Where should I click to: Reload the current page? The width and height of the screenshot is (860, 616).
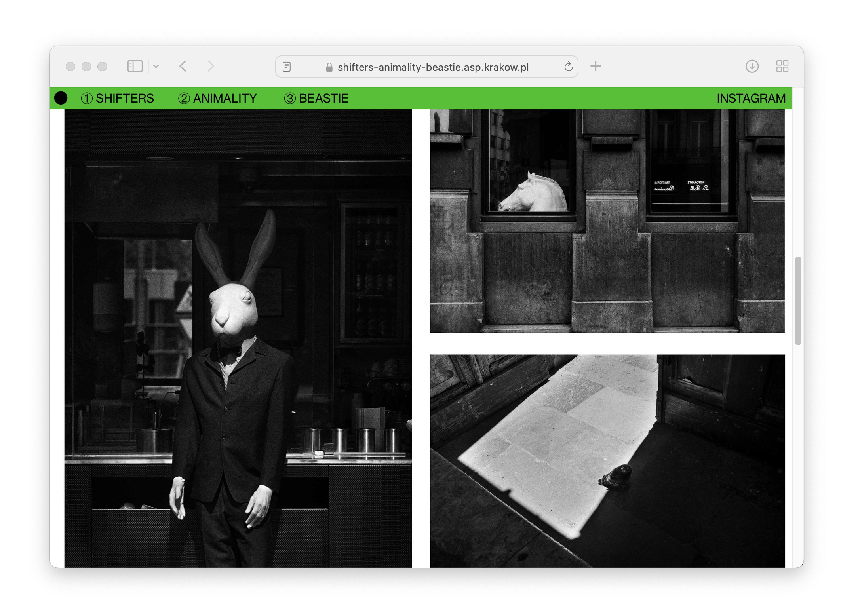(568, 67)
